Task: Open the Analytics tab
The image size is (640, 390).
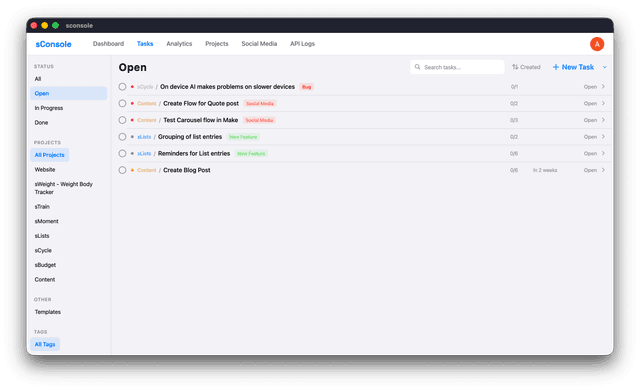Action: click(x=179, y=44)
